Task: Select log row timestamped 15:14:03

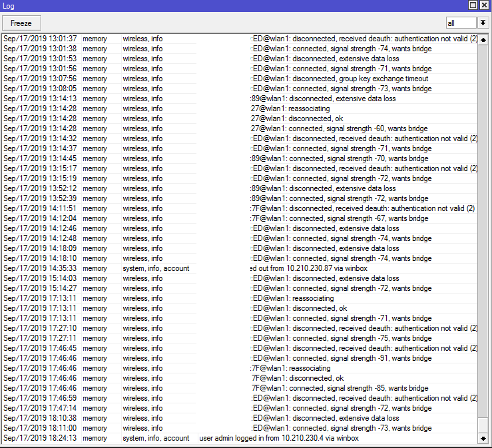Action: click(240, 279)
